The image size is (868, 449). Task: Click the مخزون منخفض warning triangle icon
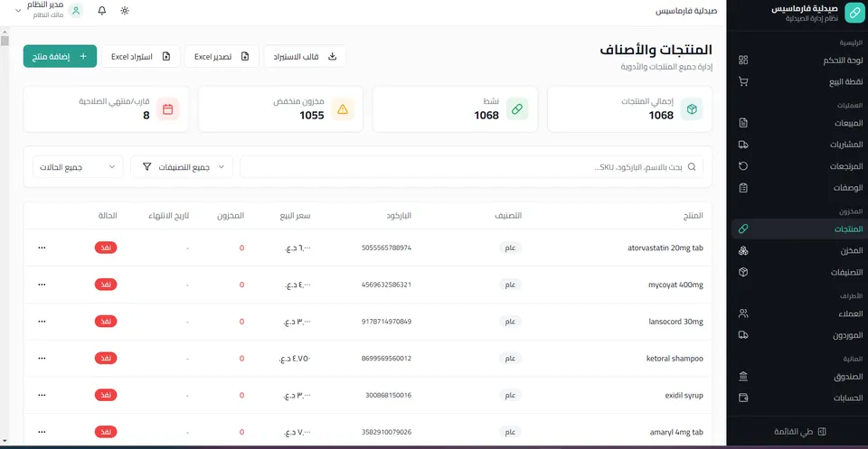pyautogui.click(x=343, y=109)
